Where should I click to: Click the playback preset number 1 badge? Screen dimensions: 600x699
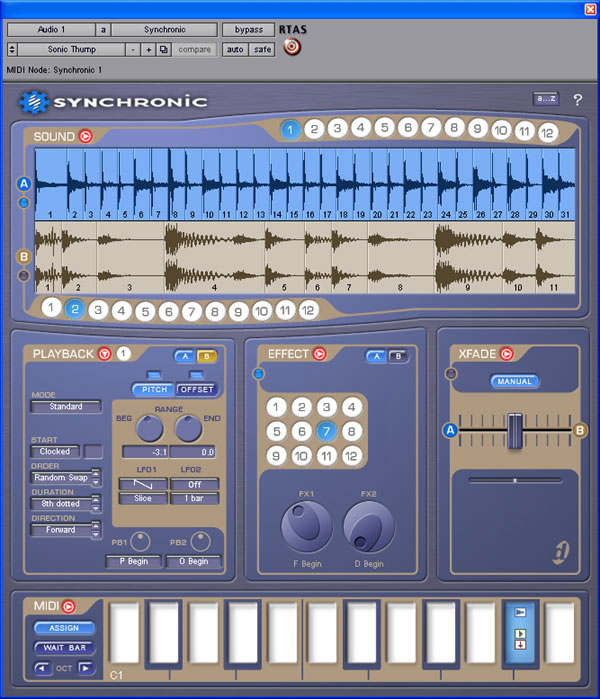click(x=123, y=354)
